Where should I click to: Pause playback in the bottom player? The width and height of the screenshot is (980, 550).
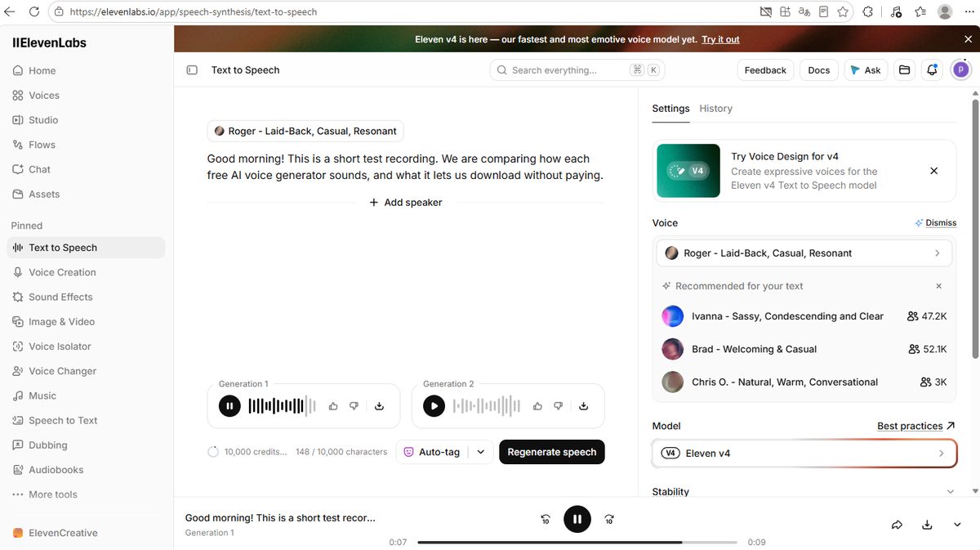[x=577, y=519]
